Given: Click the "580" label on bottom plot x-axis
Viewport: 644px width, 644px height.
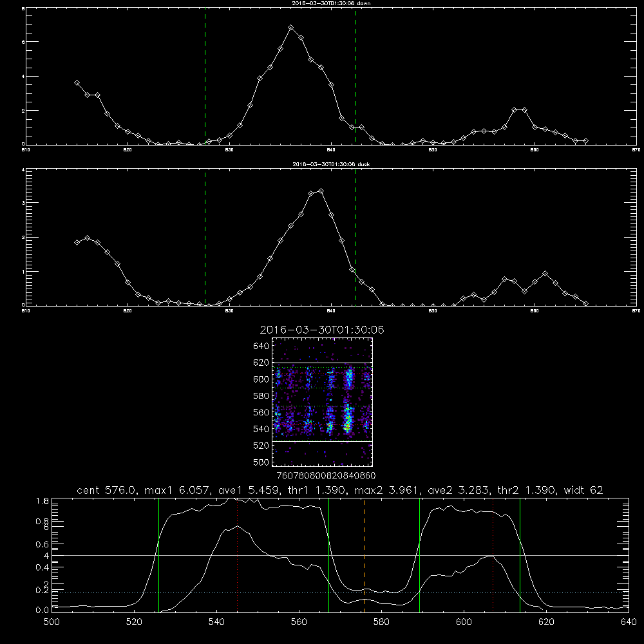Looking at the screenshot, I should pyautogui.click(x=381, y=622).
